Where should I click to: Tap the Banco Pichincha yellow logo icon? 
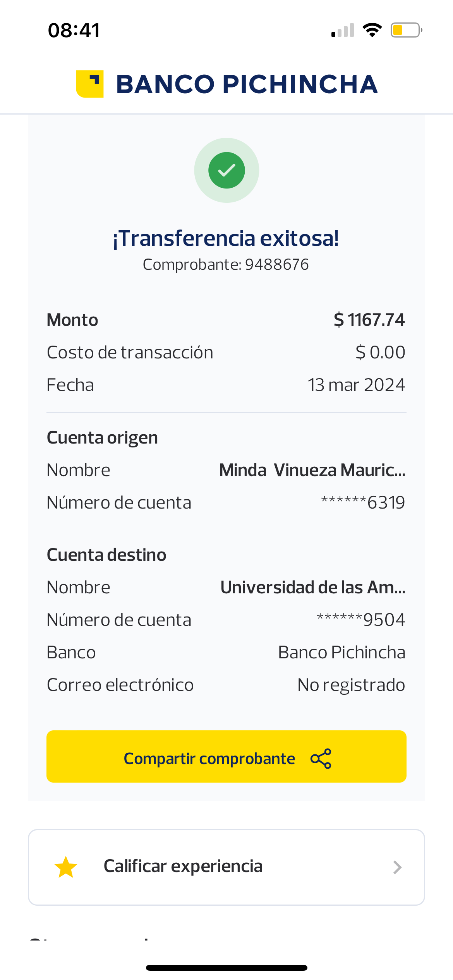point(89,84)
